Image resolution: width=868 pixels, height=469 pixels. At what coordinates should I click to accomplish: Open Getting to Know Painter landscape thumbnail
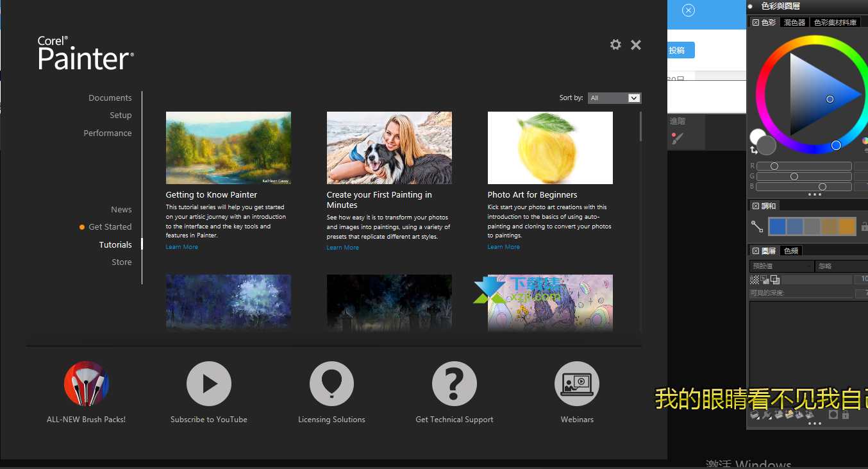click(228, 148)
